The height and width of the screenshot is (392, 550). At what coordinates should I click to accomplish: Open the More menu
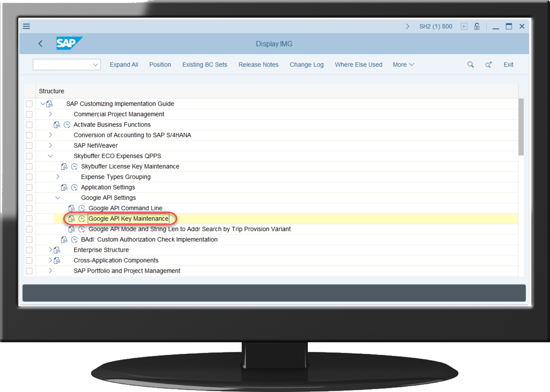pos(403,65)
